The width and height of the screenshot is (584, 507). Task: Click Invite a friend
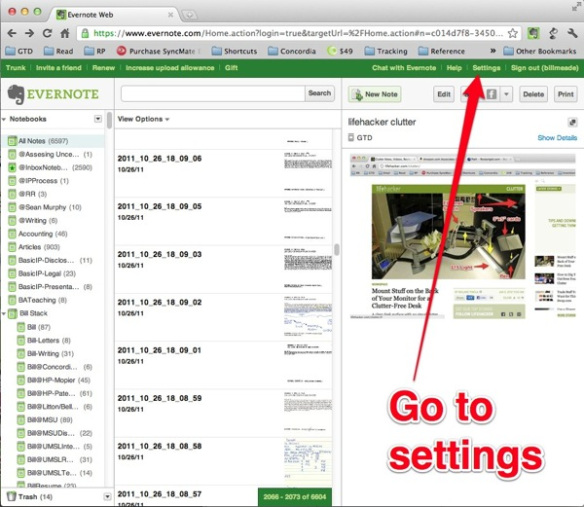tap(58, 68)
